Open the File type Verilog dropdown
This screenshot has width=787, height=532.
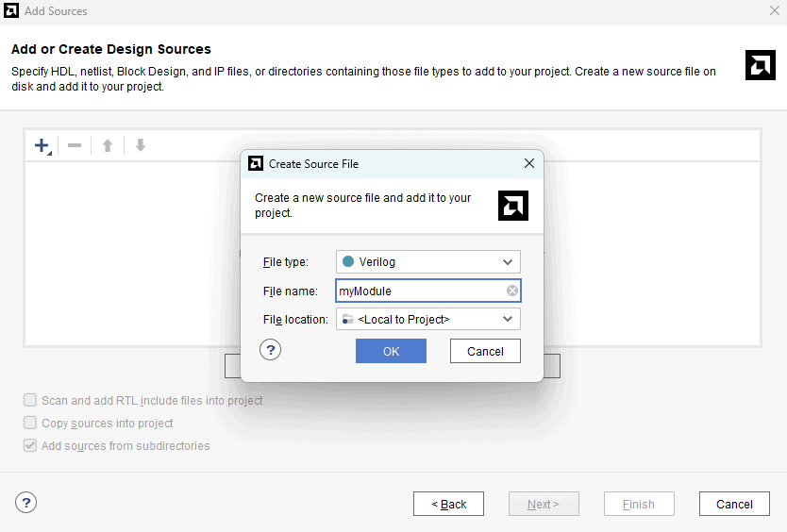[427, 262]
